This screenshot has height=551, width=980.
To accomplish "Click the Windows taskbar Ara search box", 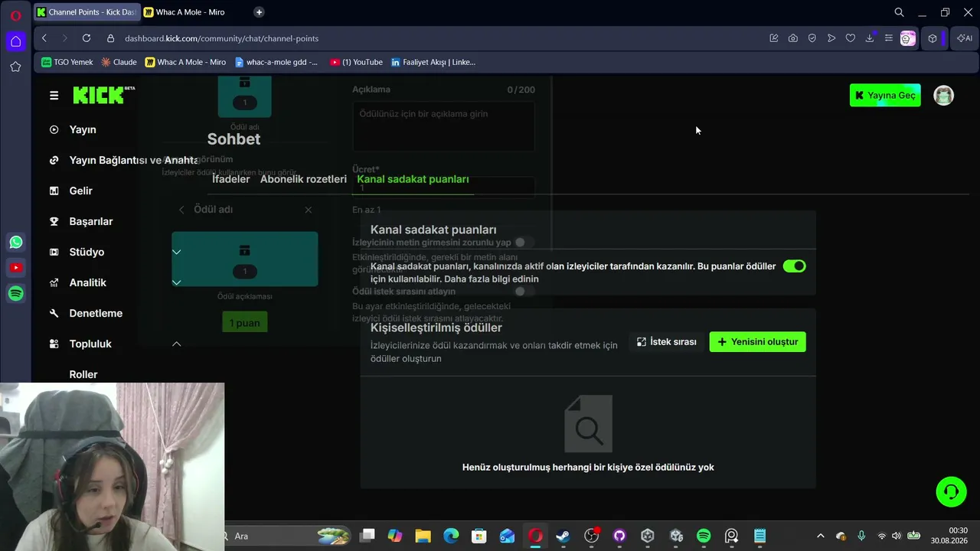I will 288,536.
